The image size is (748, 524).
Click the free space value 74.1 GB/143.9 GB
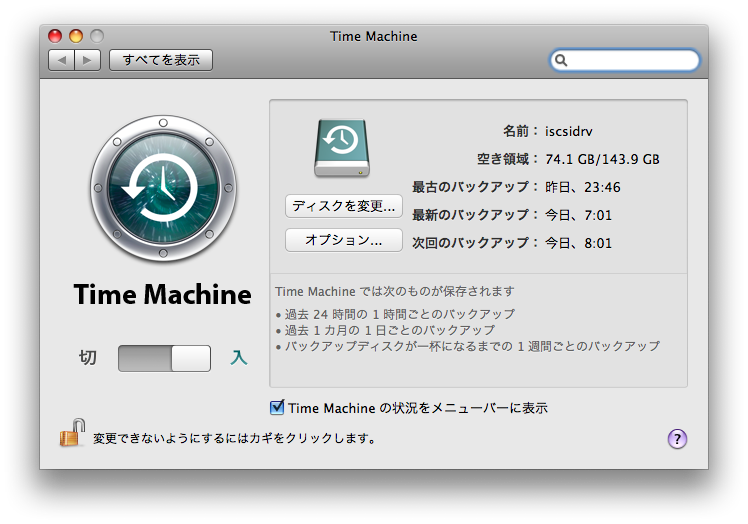(x=602, y=159)
